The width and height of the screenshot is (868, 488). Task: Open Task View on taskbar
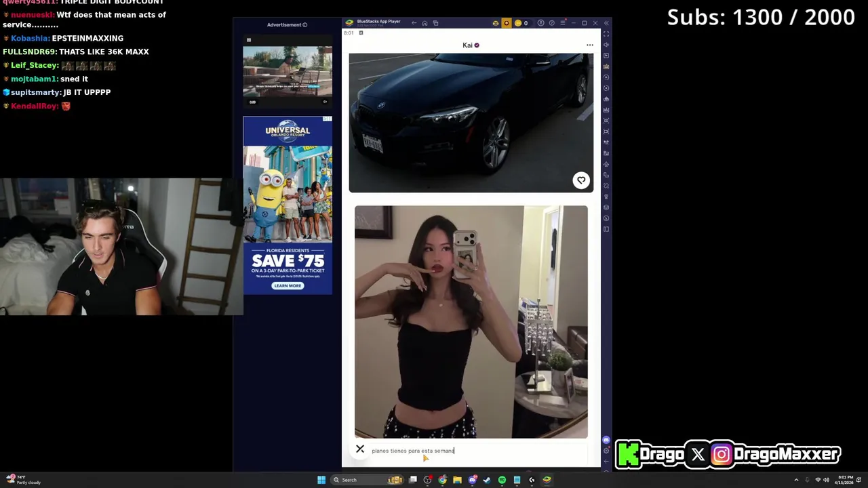(412, 480)
